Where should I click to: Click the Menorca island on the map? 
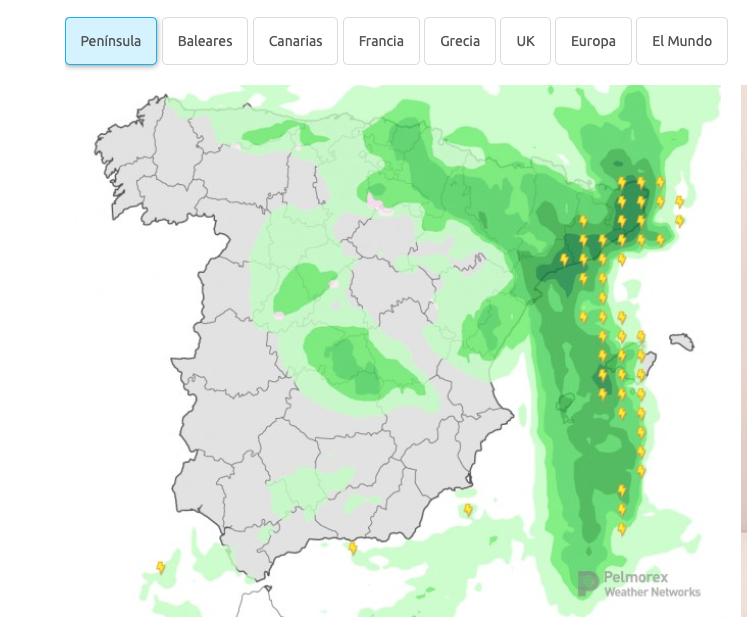[682, 342]
